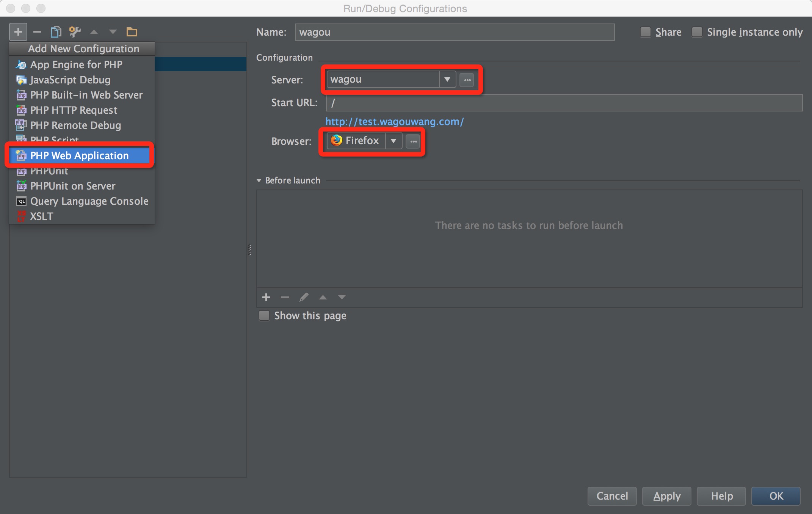Image resolution: width=812 pixels, height=514 pixels.
Task: Select JavaScript Debug configuration type
Action: pos(82,80)
